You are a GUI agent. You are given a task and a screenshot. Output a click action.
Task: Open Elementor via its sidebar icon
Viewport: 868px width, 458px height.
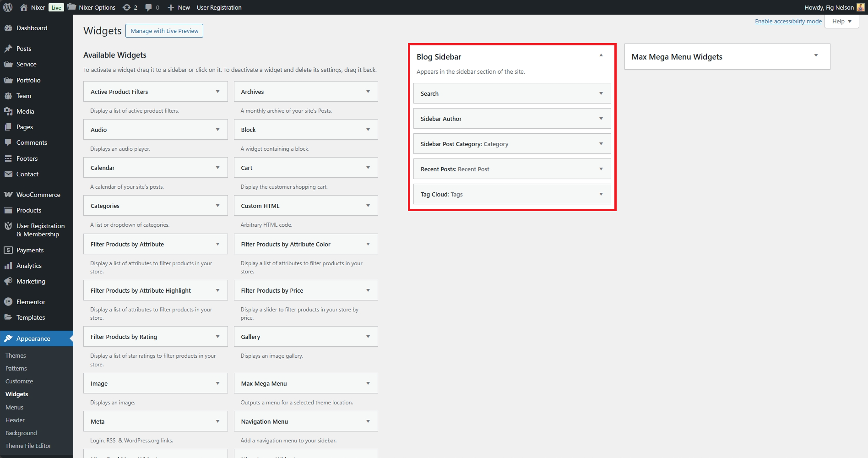(x=8, y=302)
